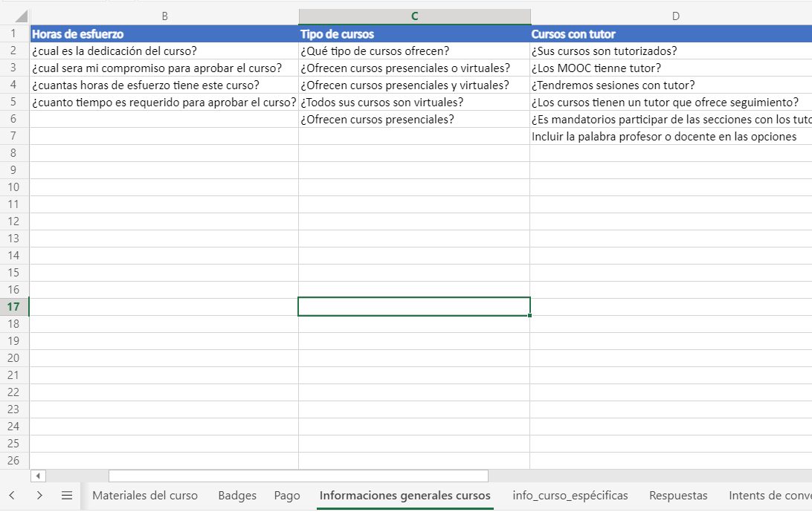The height and width of the screenshot is (515, 812).
Task: Click horizontal scrollbar left arrow
Action: 39,476
